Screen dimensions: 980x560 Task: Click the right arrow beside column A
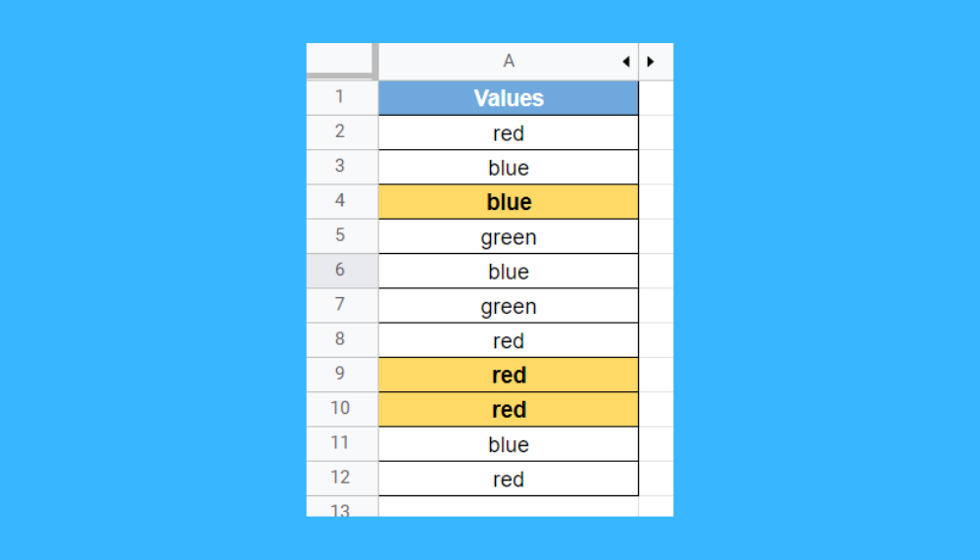[650, 62]
